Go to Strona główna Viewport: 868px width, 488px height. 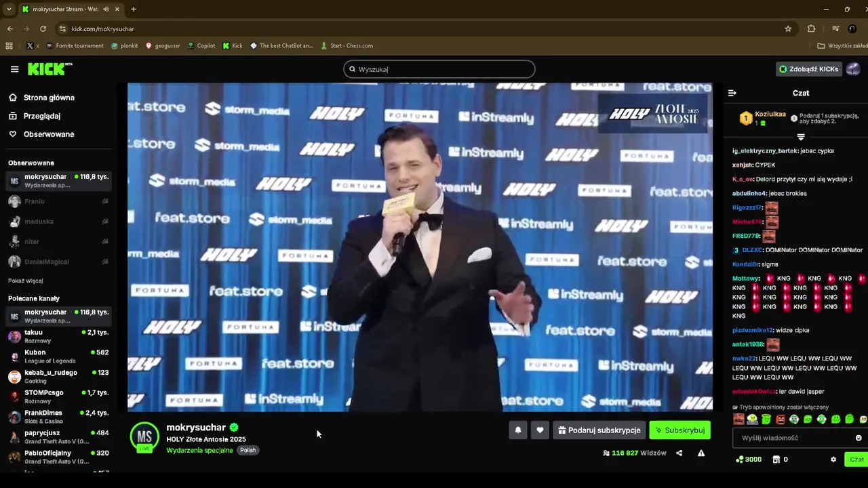point(49,98)
